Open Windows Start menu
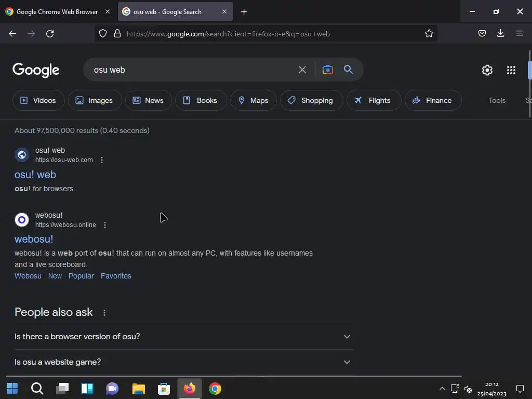Screen dimensions: 532x399 point(12,389)
